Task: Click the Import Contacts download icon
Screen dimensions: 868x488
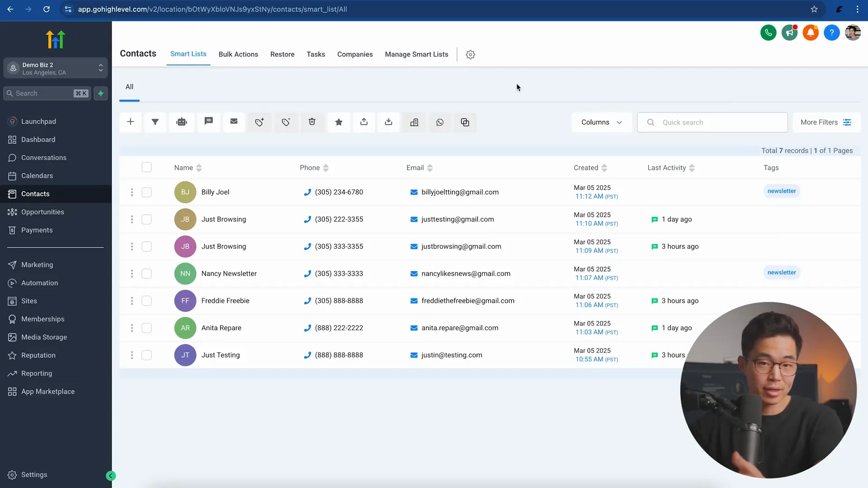Action: click(388, 122)
